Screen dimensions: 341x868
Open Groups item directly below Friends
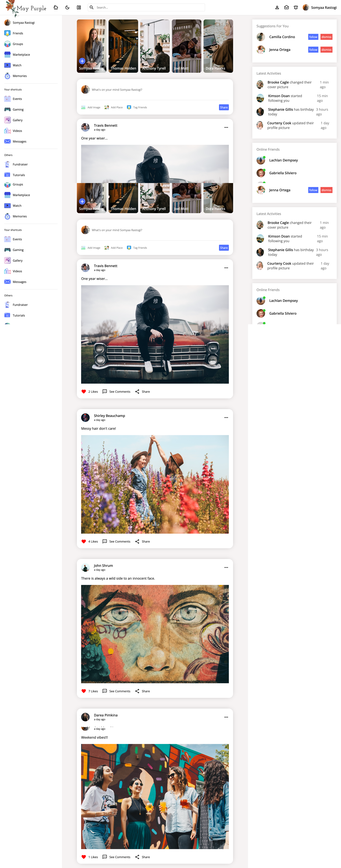pyautogui.click(x=14, y=44)
